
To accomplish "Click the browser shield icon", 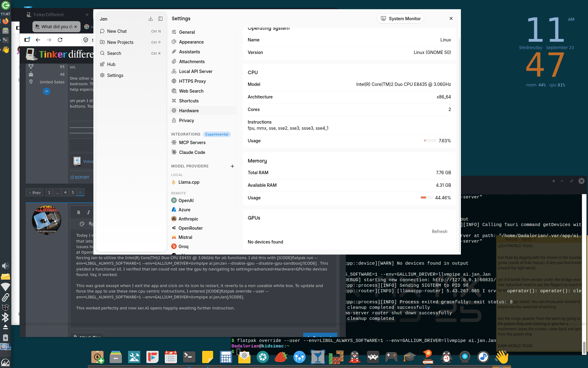I will point(86,40).
